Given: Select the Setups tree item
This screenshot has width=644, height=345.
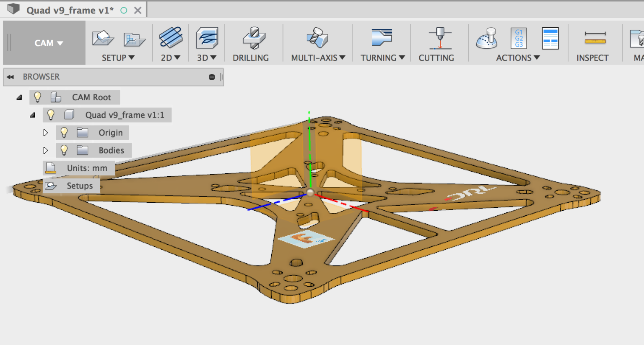Looking at the screenshot, I should 80,186.
